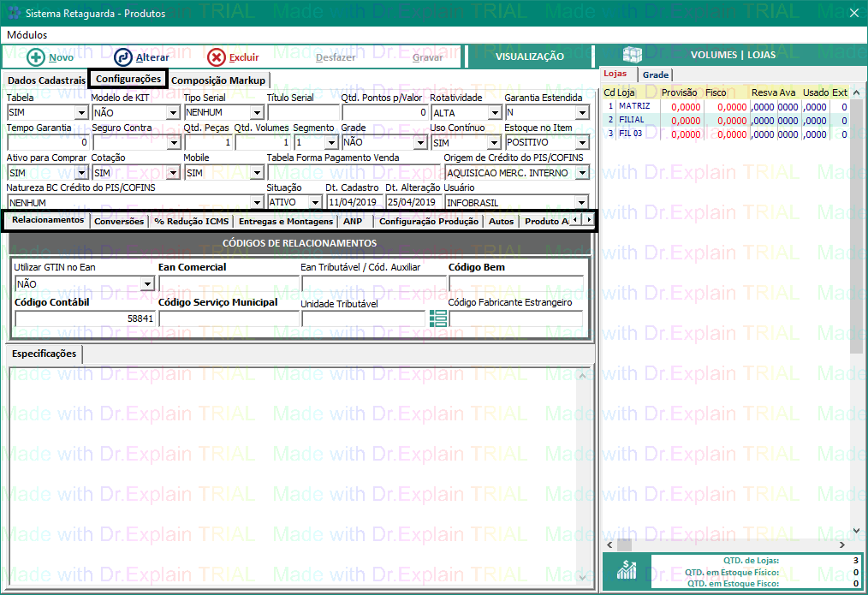The height and width of the screenshot is (595, 868).
Task: Click the Código Serviço Municipal field
Action: [229, 318]
